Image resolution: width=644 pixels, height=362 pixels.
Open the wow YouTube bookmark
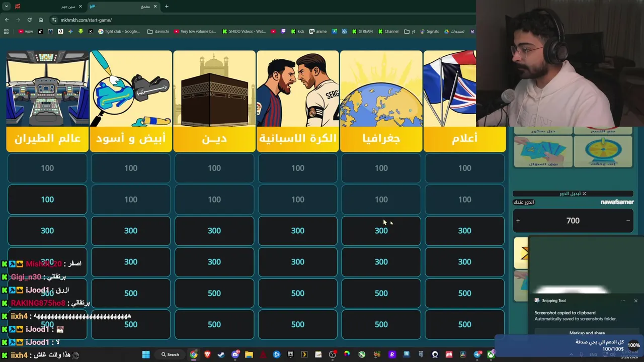coord(25,31)
